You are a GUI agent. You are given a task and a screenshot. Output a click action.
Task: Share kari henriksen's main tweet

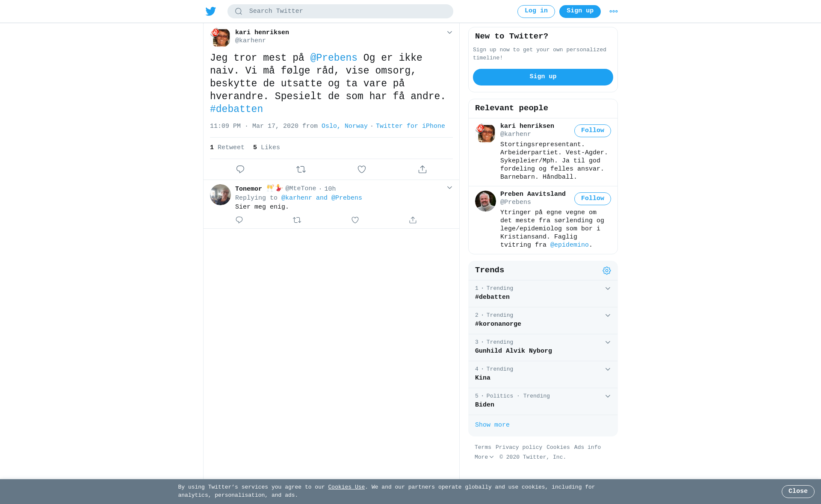pyautogui.click(x=422, y=169)
